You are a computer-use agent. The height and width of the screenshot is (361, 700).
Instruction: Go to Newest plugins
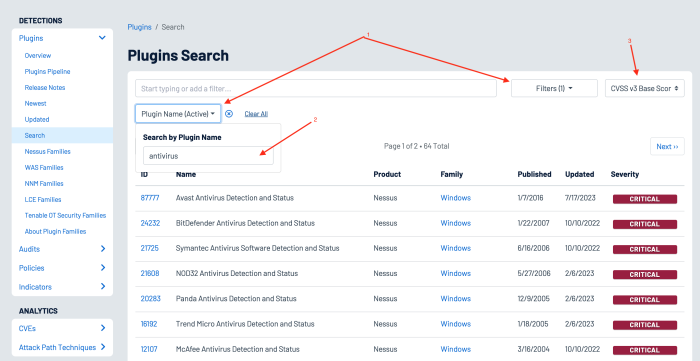[35, 104]
